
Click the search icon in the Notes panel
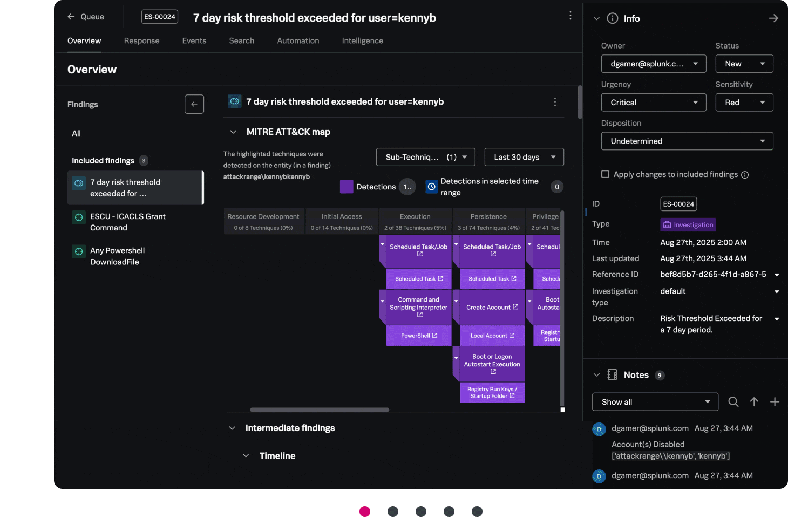tap(733, 401)
